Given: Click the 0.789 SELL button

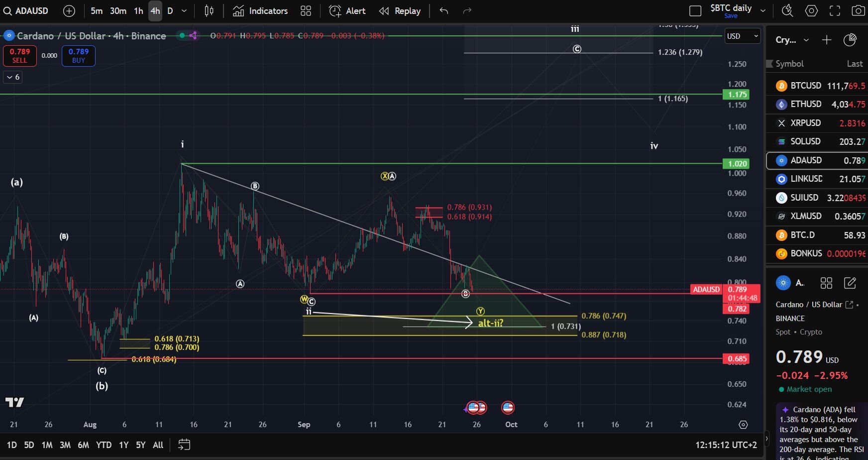Looking at the screenshot, I should [19, 56].
